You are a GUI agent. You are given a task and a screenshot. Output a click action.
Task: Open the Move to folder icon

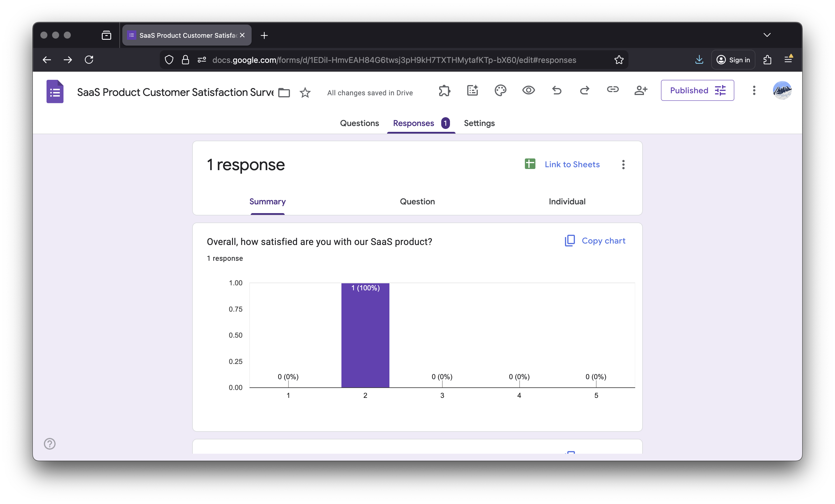tap(284, 92)
